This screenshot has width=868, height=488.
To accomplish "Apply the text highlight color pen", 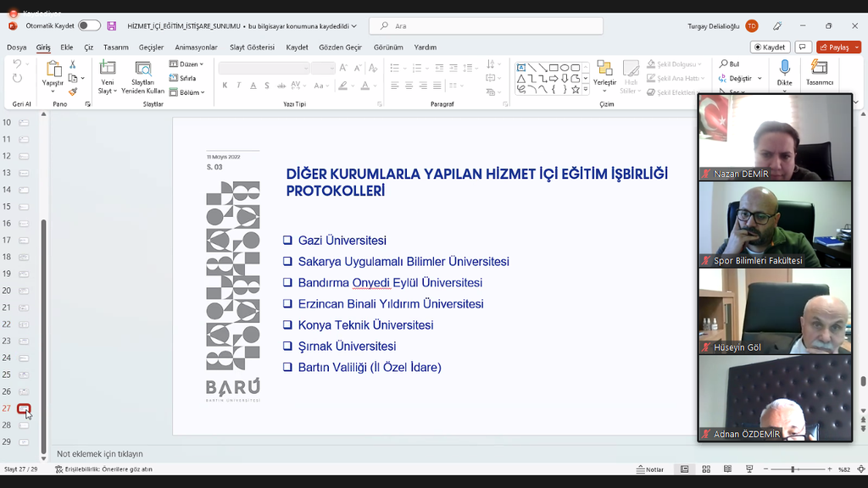I will [343, 86].
